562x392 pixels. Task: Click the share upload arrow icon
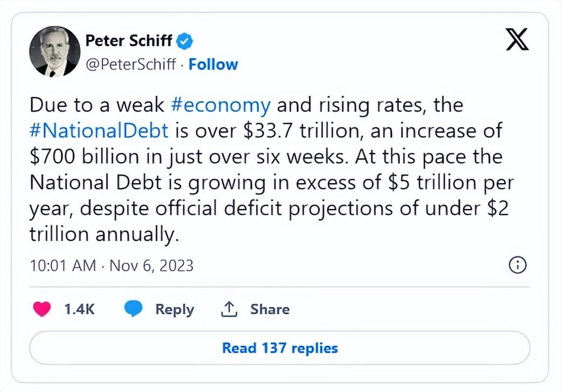point(229,309)
